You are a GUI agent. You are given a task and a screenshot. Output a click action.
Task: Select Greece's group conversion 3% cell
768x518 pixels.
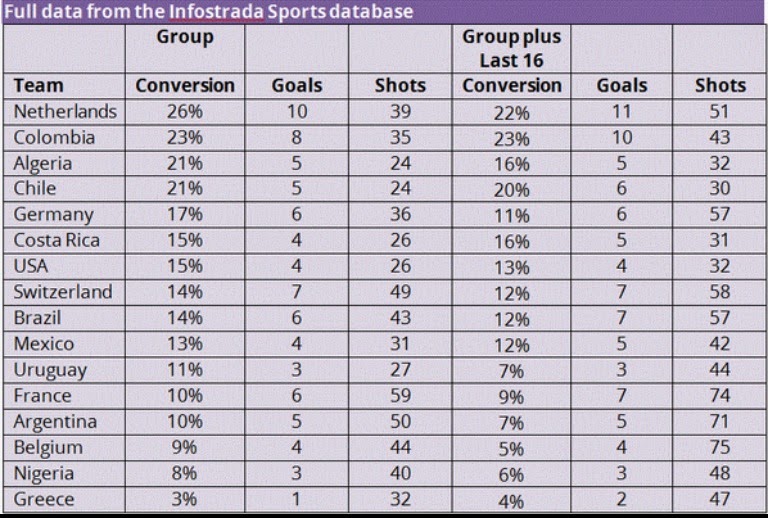[x=184, y=499]
